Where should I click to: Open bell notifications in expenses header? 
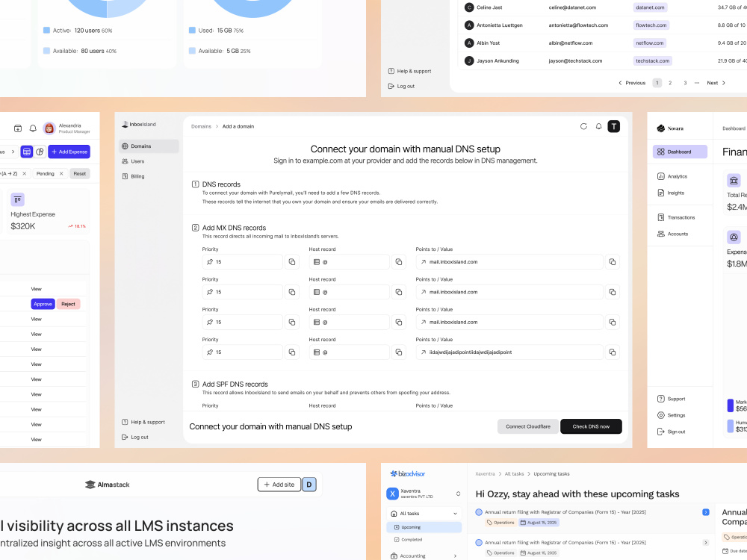pos(33,128)
